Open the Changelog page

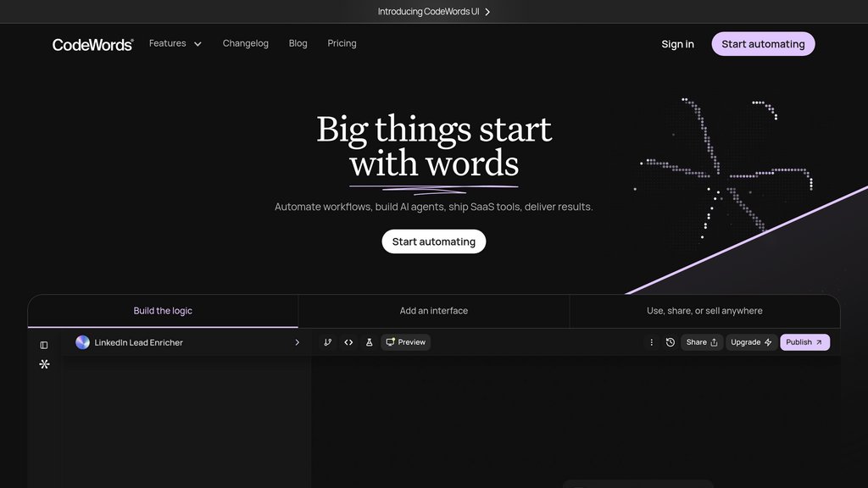pos(246,43)
